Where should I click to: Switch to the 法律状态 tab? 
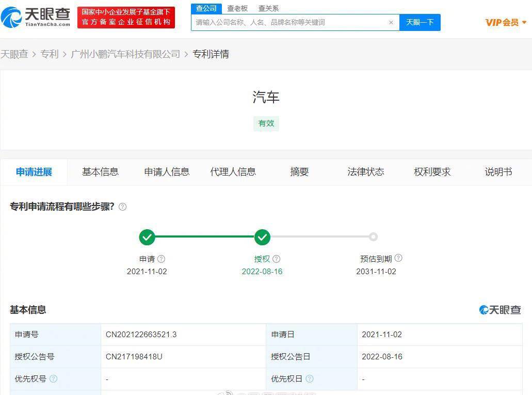(x=366, y=172)
